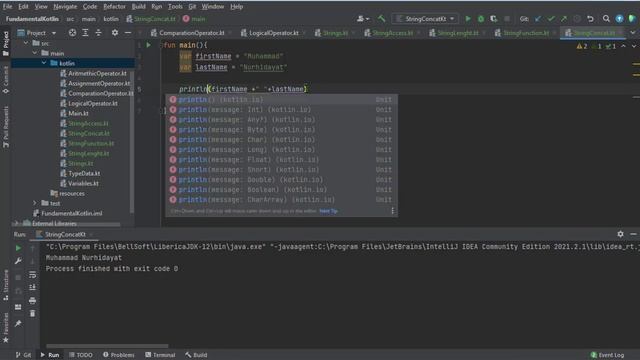Pin the Run tab

point(18,324)
